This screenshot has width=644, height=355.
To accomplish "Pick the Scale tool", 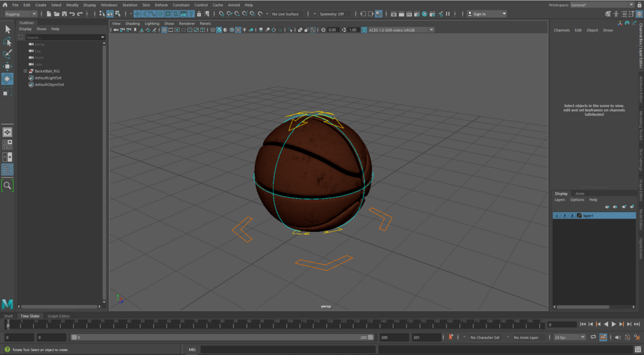I will click(x=8, y=92).
